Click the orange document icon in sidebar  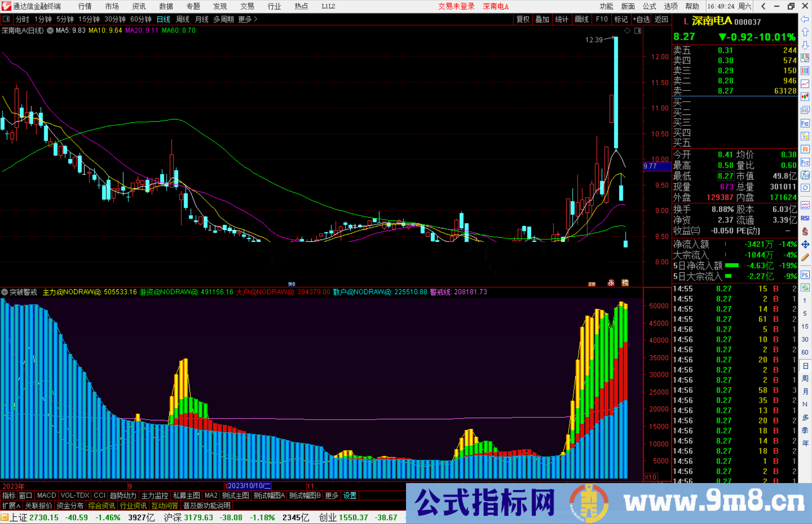[x=805, y=149]
